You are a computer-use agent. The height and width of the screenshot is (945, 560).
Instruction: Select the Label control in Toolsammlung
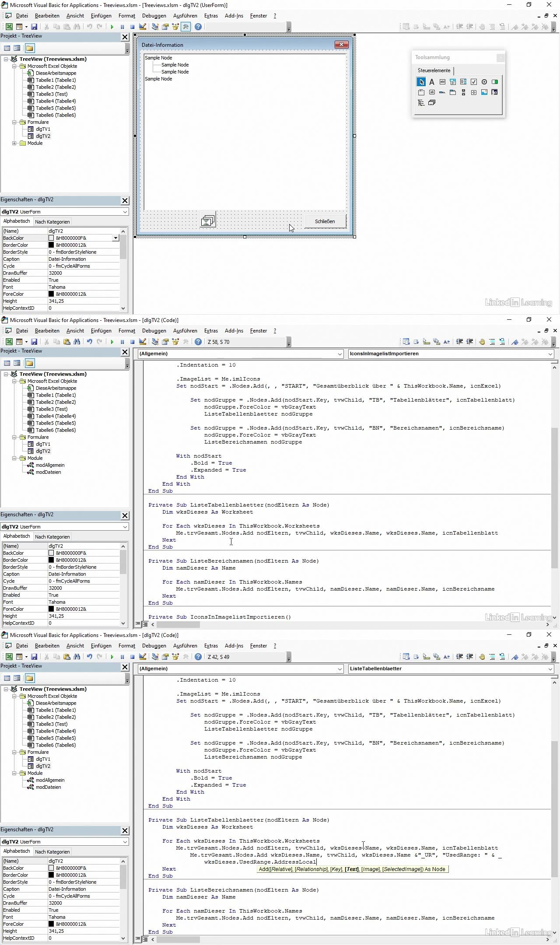tap(431, 82)
